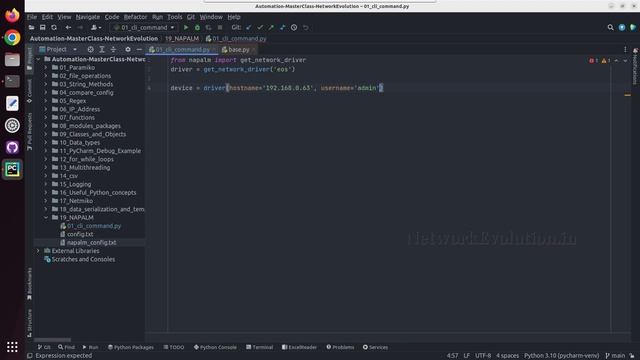Open Project panel options gear
The width and height of the screenshot is (640, 360).
click(128, 49)
